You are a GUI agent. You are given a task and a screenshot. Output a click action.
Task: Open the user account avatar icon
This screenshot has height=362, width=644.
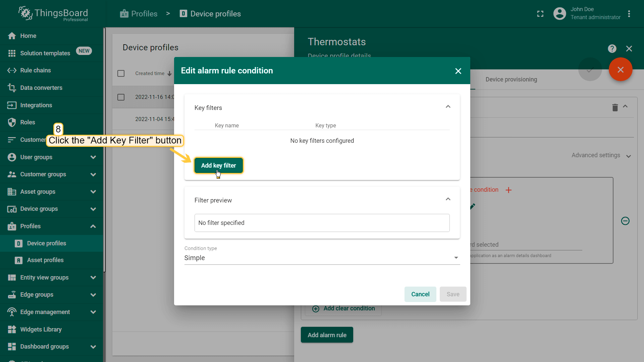click(559, 14)
